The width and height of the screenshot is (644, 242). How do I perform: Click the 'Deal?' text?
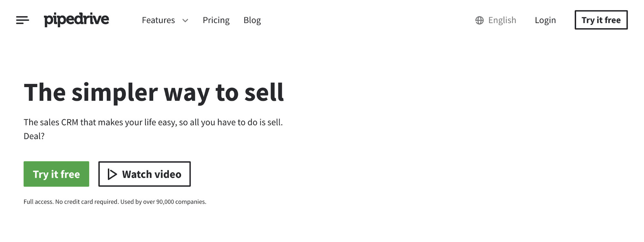(34, 136)
